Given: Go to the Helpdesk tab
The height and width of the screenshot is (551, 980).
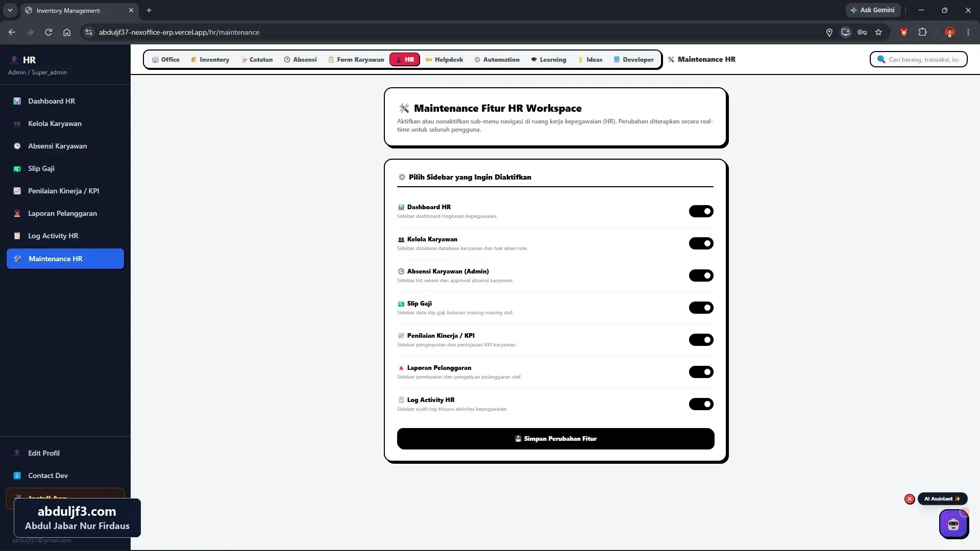Looking at the screenshot, I should pyautogui.click(x=444, y=60).
